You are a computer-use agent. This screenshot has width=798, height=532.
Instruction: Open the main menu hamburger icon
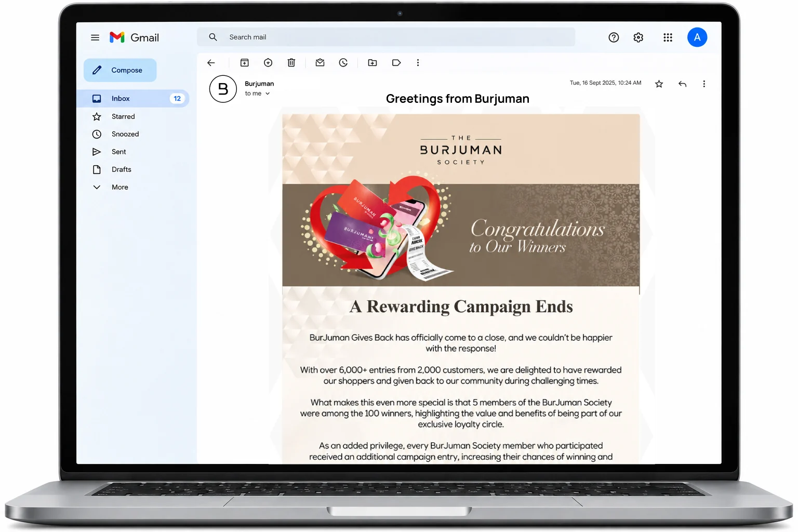click(x=95, y=37)
